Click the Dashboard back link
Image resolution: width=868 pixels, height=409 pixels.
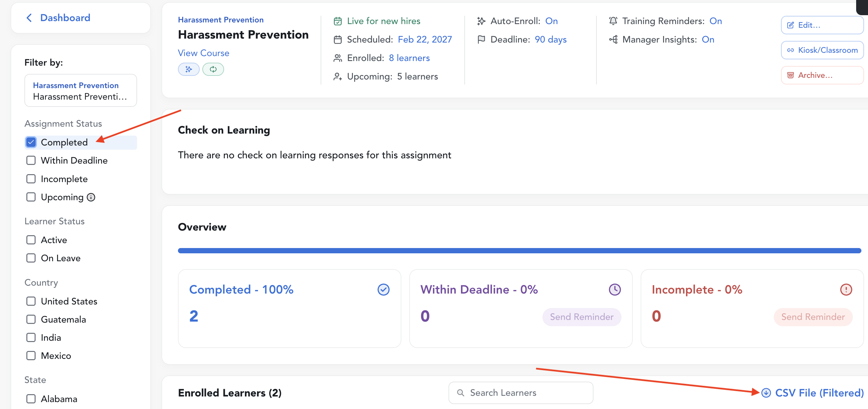(x=65, y=18)
